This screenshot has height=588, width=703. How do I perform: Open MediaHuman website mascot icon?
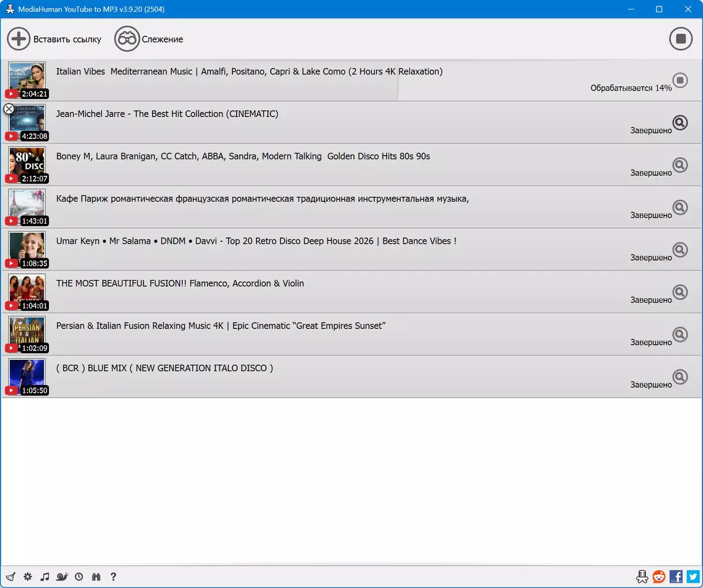coord(642,576)
